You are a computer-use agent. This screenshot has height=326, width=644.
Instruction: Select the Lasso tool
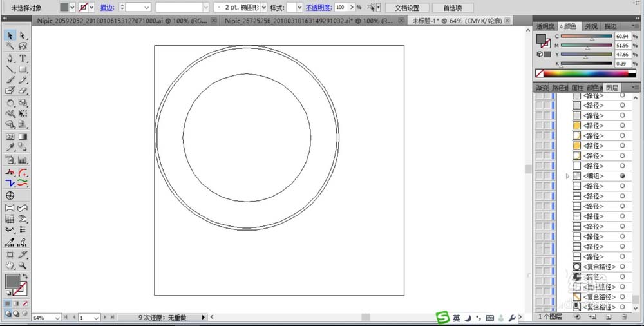click(x=23, y=46)
